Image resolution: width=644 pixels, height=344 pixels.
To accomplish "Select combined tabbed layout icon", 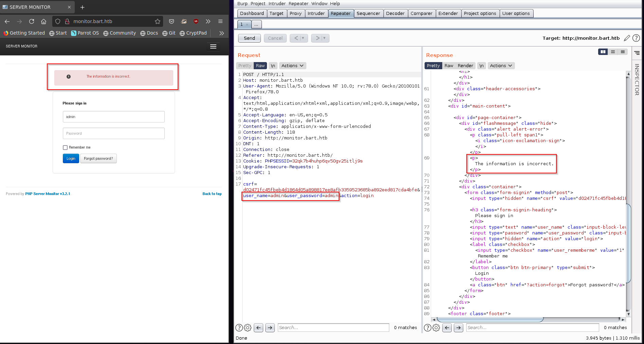I will 622,52.
